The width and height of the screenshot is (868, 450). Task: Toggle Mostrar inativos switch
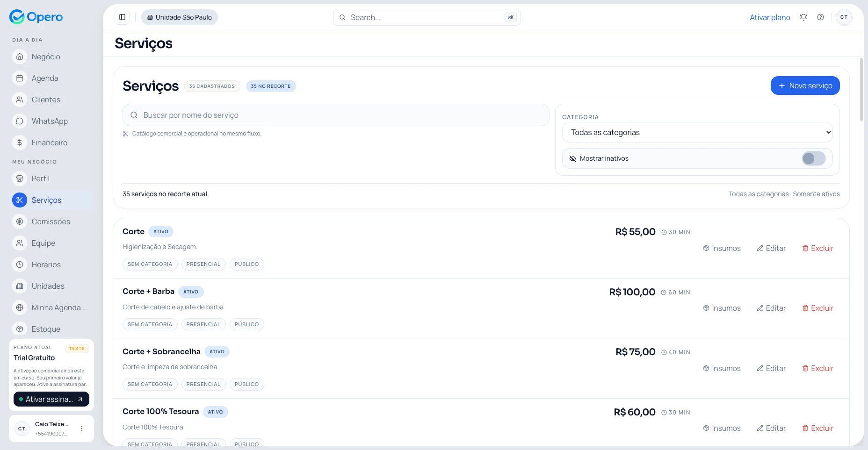(x=813, y=158)
